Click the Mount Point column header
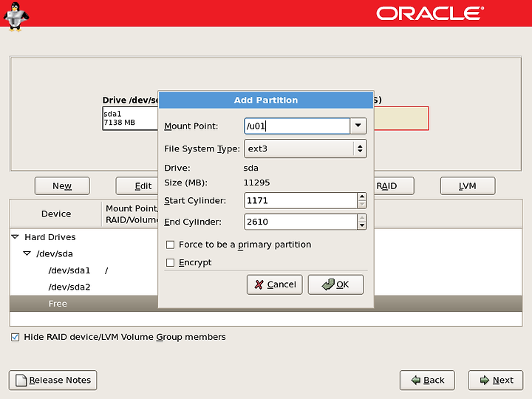Viewport: 532px width, 399px height. [130, 214]
